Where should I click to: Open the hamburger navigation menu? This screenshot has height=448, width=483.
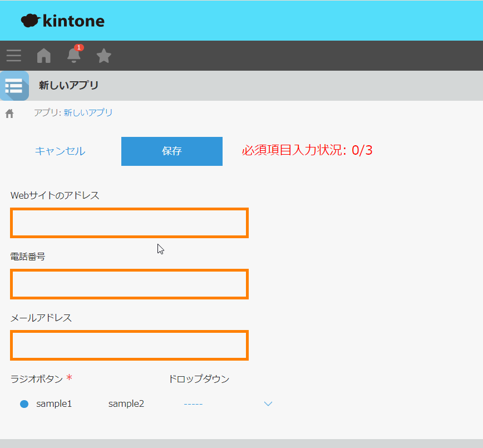tap(14, 56)
